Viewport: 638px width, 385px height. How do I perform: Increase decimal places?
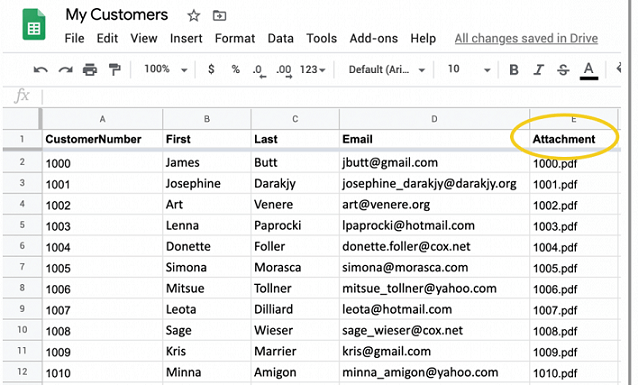pos(284,70)
